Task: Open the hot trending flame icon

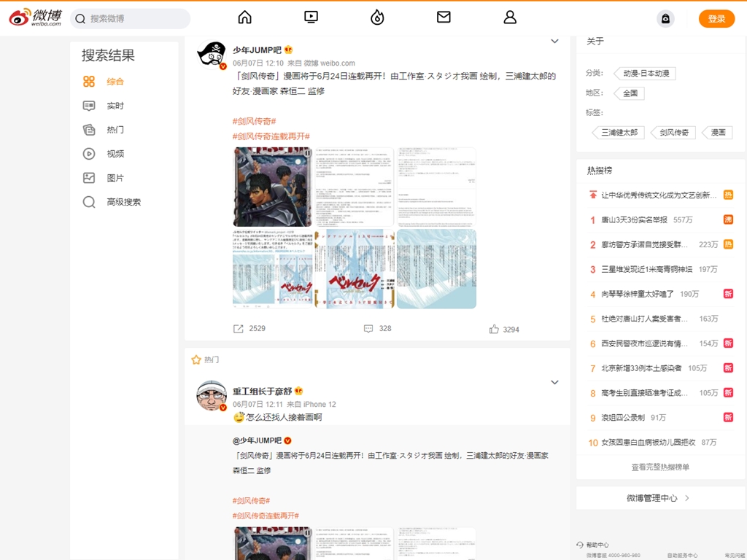Action: point(377,17)
